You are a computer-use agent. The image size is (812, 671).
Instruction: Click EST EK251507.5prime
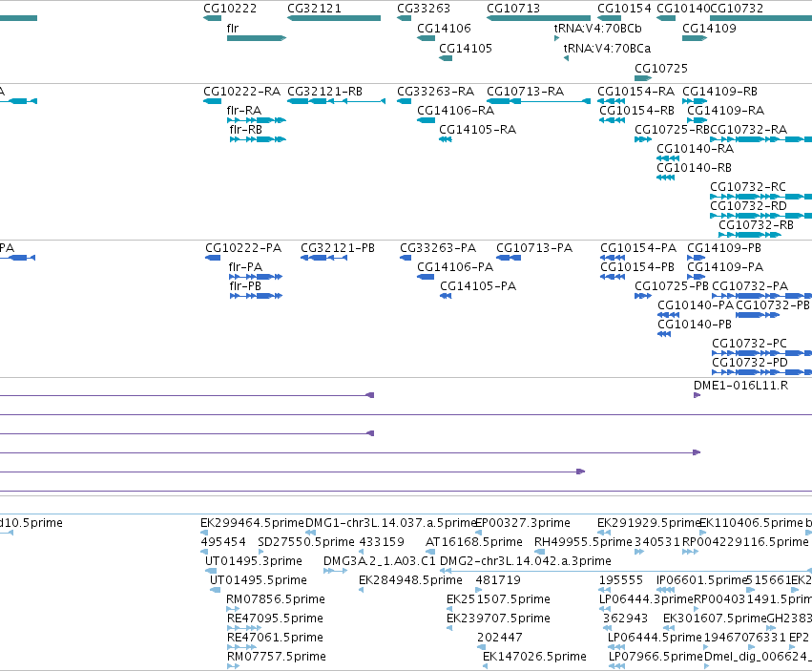click(498, 600)
